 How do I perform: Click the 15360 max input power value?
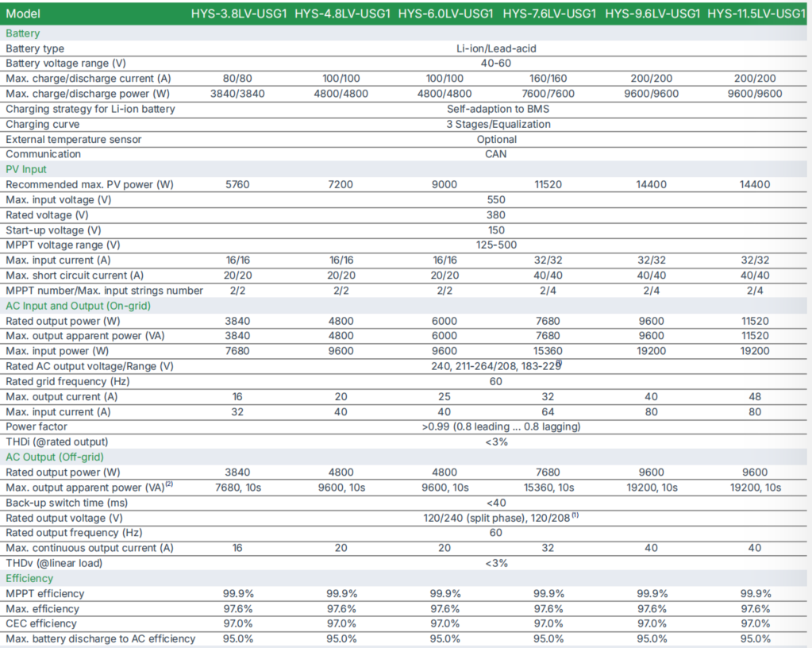[548, 351]
